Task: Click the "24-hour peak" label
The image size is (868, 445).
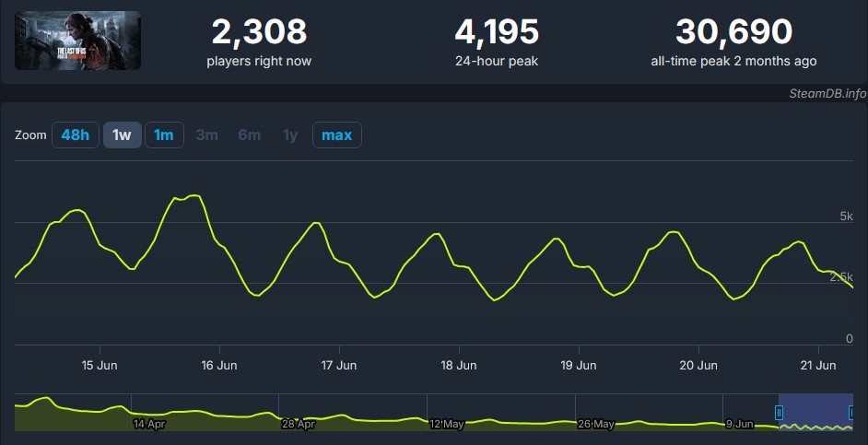Action: 497,61
